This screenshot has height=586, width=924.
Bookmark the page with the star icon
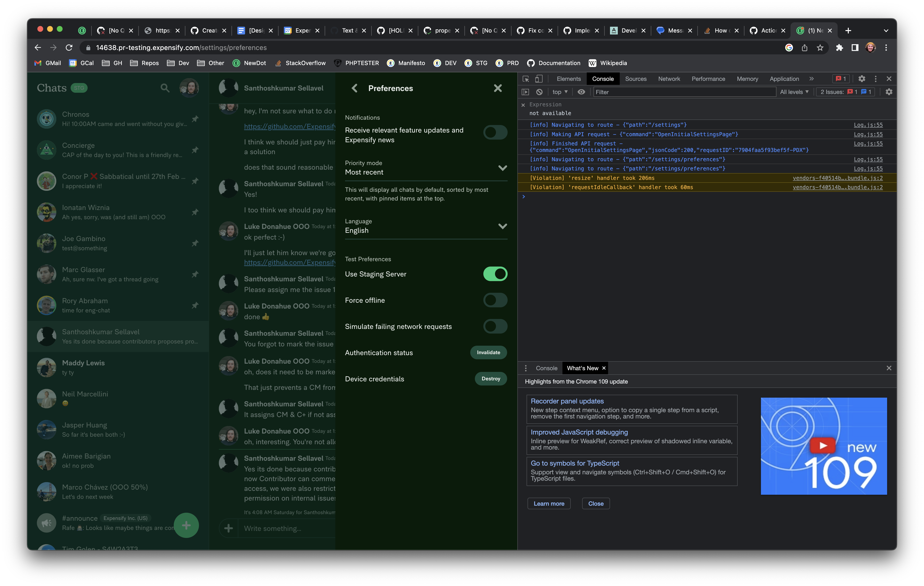(820, 48)
